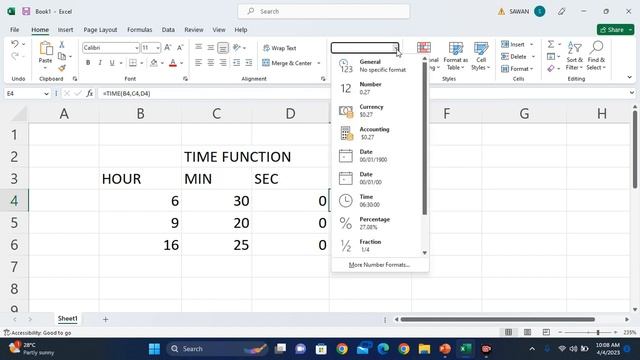
Task: Choose Time format from number list
Action: tap(378, 200)
